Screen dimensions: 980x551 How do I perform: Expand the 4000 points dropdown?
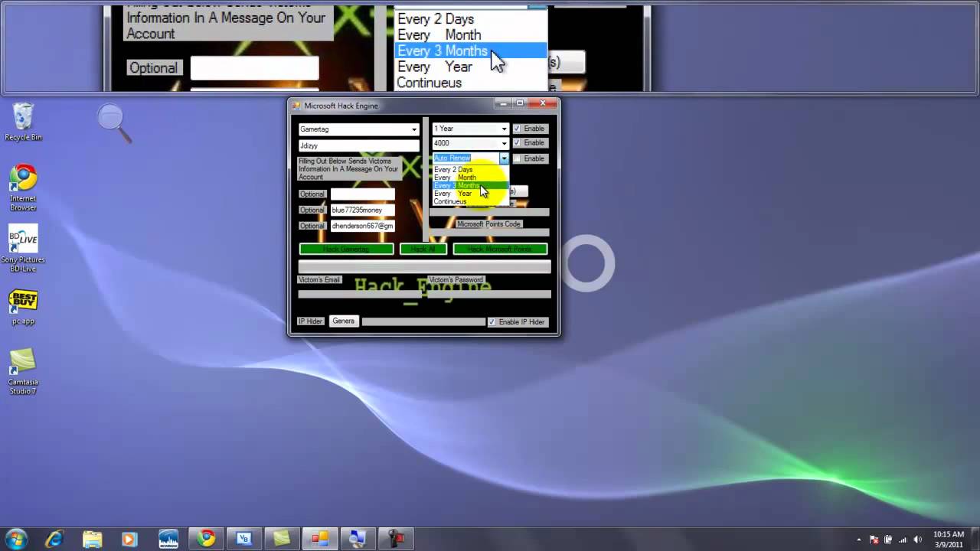tap(504, 143)
